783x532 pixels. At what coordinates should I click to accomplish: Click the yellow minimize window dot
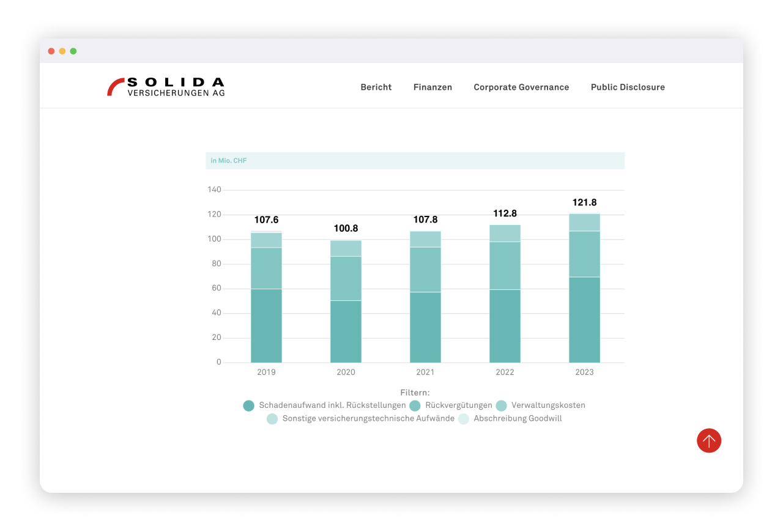point(62,51)
